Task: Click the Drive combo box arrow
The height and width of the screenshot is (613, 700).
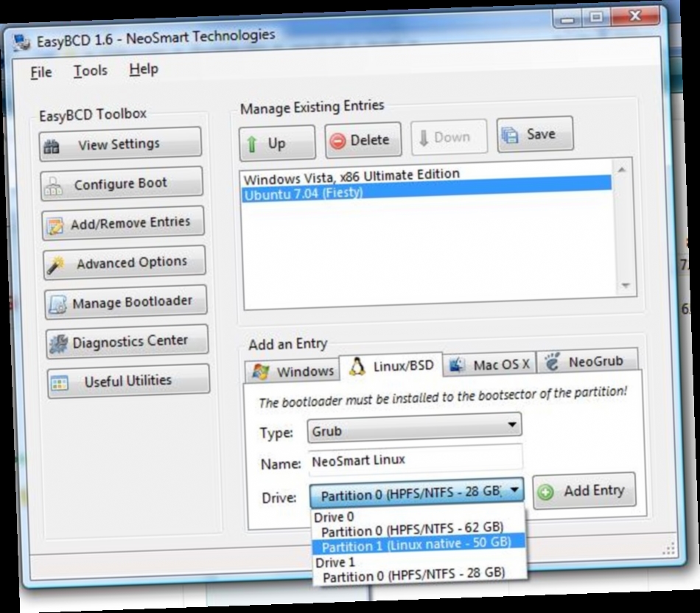Action: pos(515,490)
